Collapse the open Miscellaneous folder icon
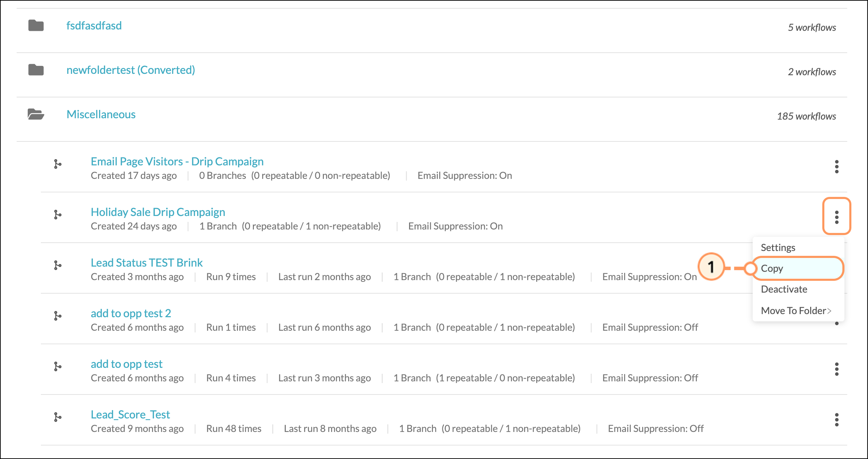868x459 pixels. point(36,114)
